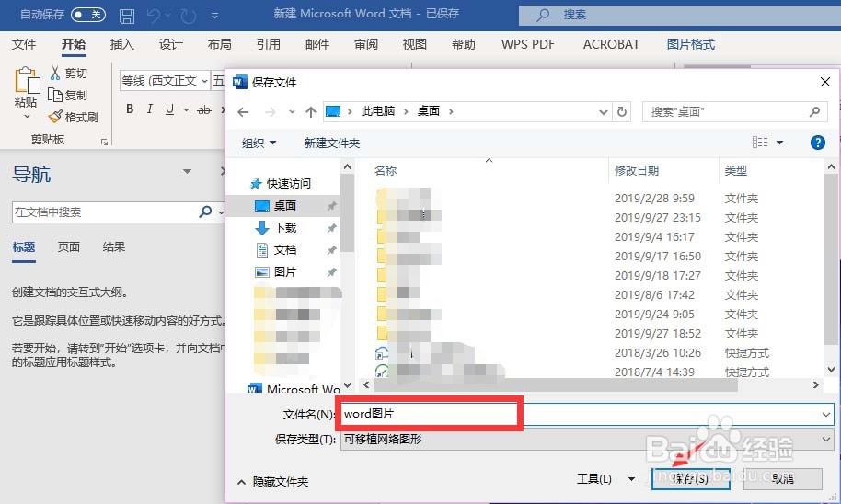Open the 组织 menu
The image size is (841, 504).
(259, 143)
